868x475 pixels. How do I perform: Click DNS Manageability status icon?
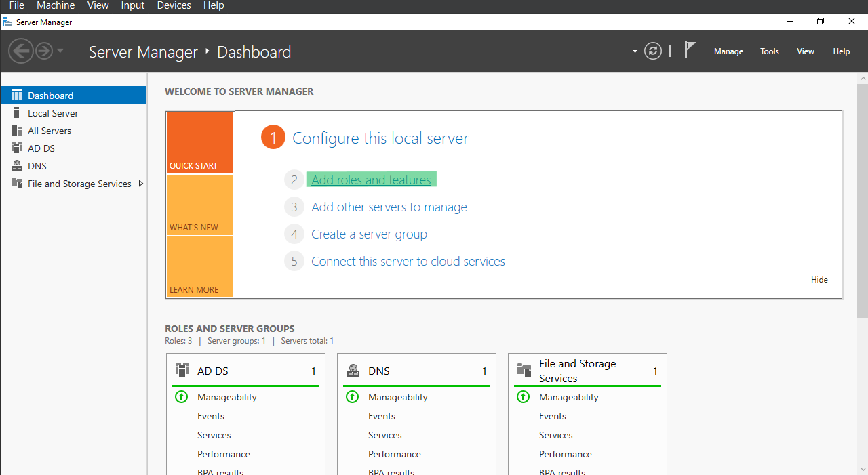click(352, 397)
